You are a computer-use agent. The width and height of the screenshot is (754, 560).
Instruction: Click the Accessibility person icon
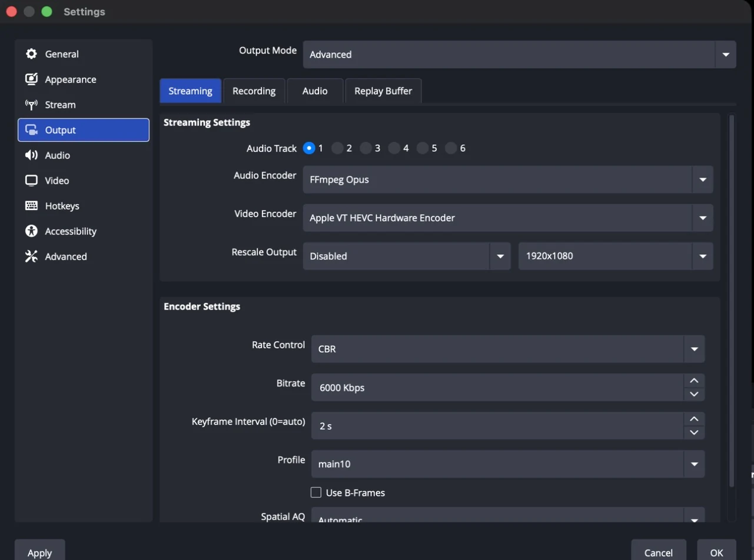click(31, 231)
